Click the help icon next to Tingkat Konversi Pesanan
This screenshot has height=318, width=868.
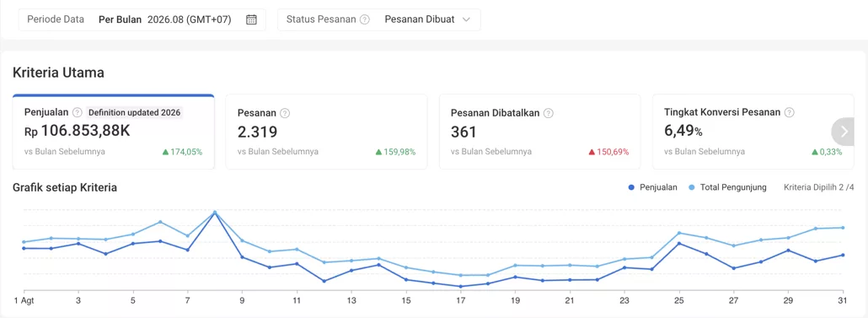(790, 112)
